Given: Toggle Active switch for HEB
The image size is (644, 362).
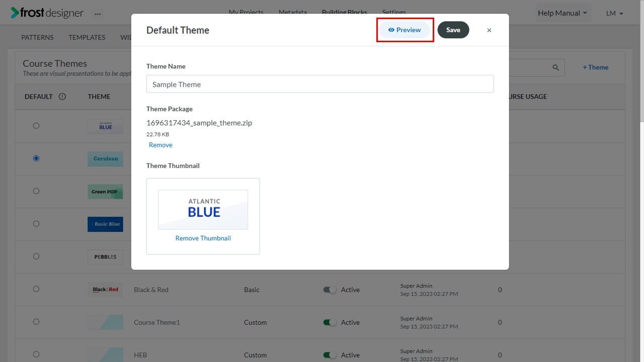Looking at the screenshot, I should click(x=330, y=355).
